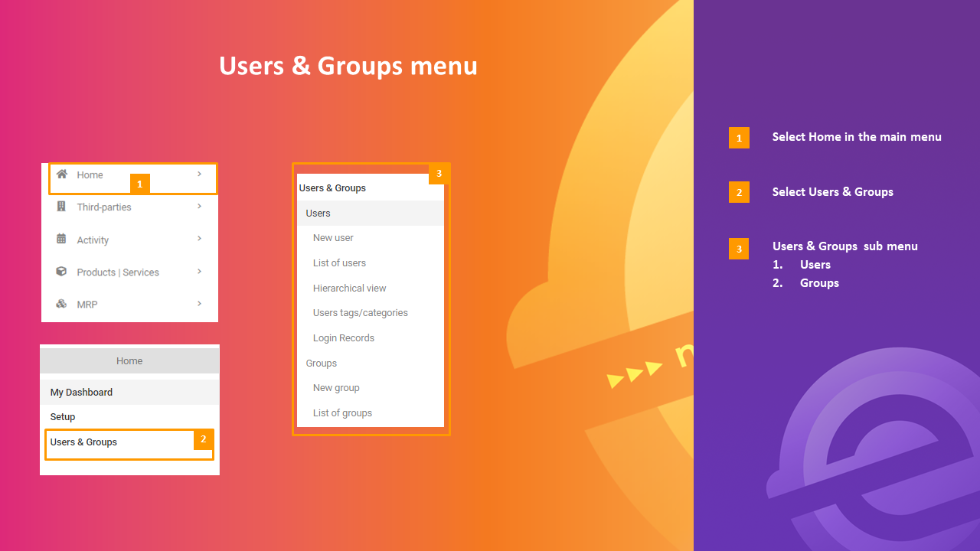Select the Groups section heading
This screenshot has height=551, width=980.
coord(321,363)
